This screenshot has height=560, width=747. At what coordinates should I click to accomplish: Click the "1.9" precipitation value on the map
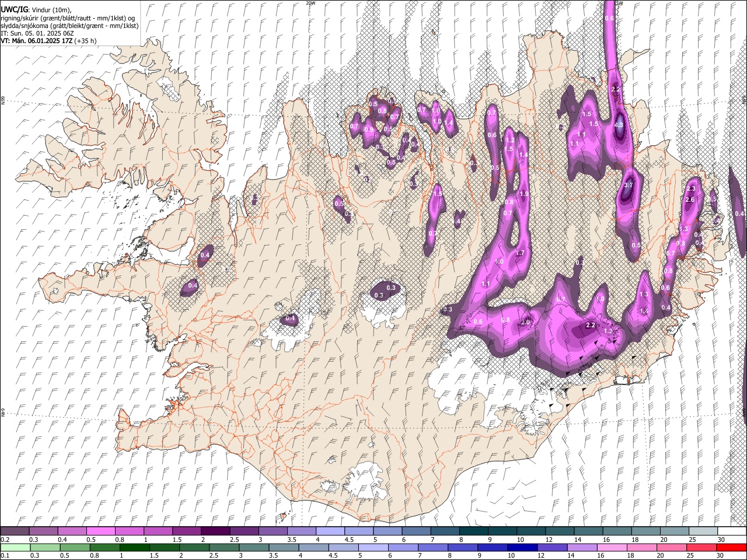[x=524, y=194]
